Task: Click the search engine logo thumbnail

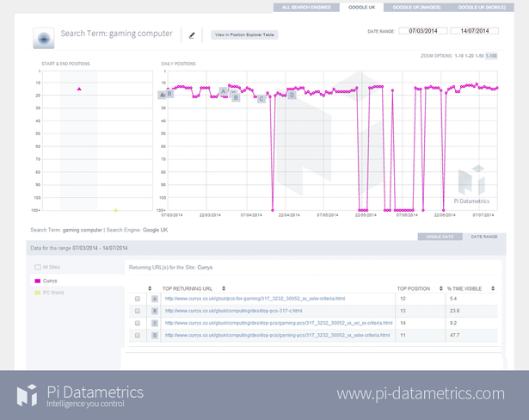Action: tap(44, 38)
